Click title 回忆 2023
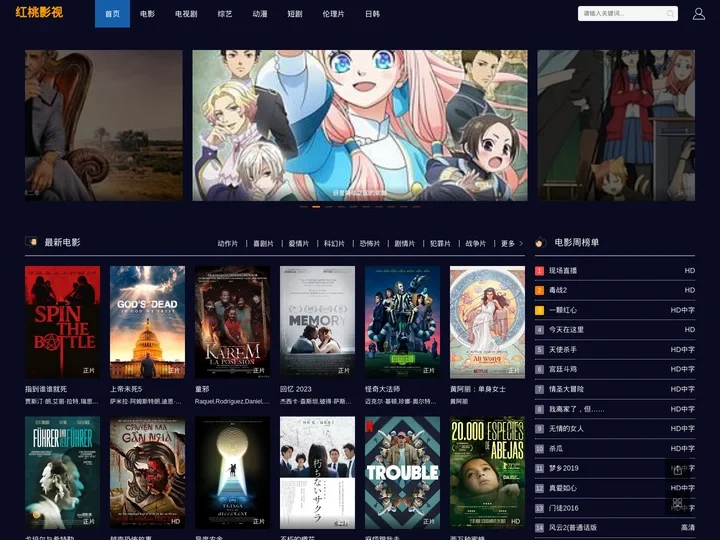Screen dimensions: 720x540 [296, 389]
